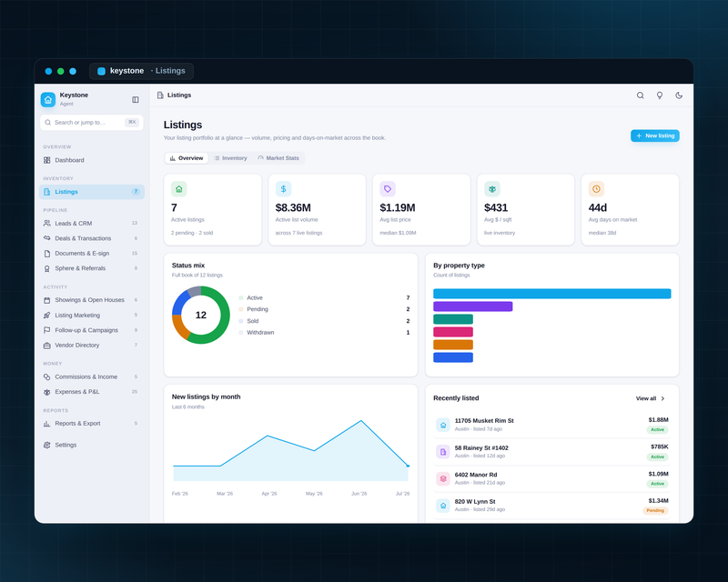The height and width of the screenshot is (582, 728).
Task: Click the Expenses & P&L icon
Action: coord(47,392)
